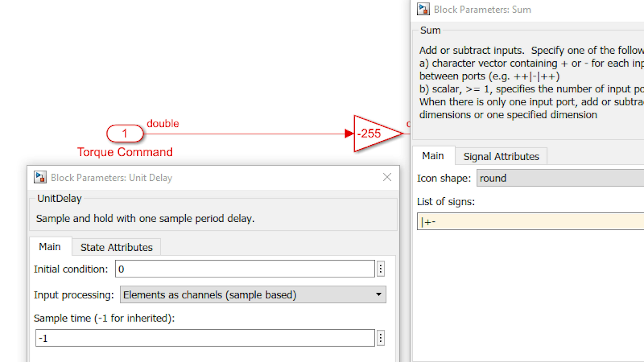Image resolution: width=644 pixels, height=362 pixels.
Task: Click the Sample time input field
Action: click(205, 338)
